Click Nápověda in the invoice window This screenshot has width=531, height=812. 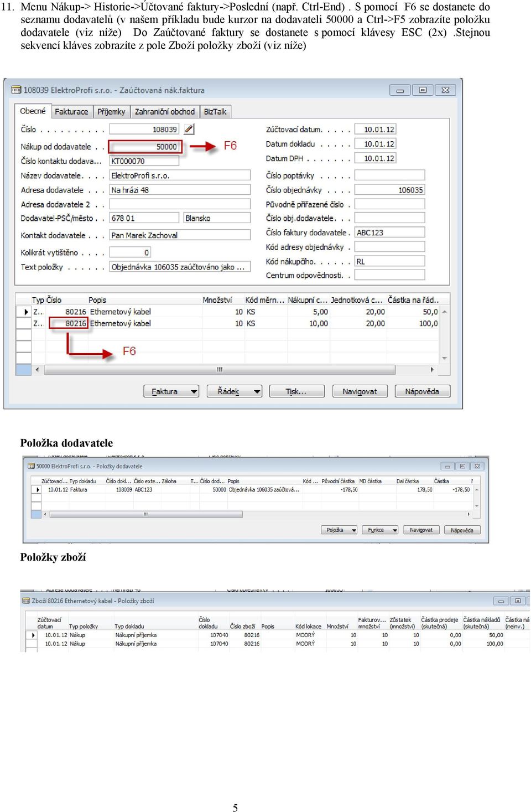coord(423,391)
